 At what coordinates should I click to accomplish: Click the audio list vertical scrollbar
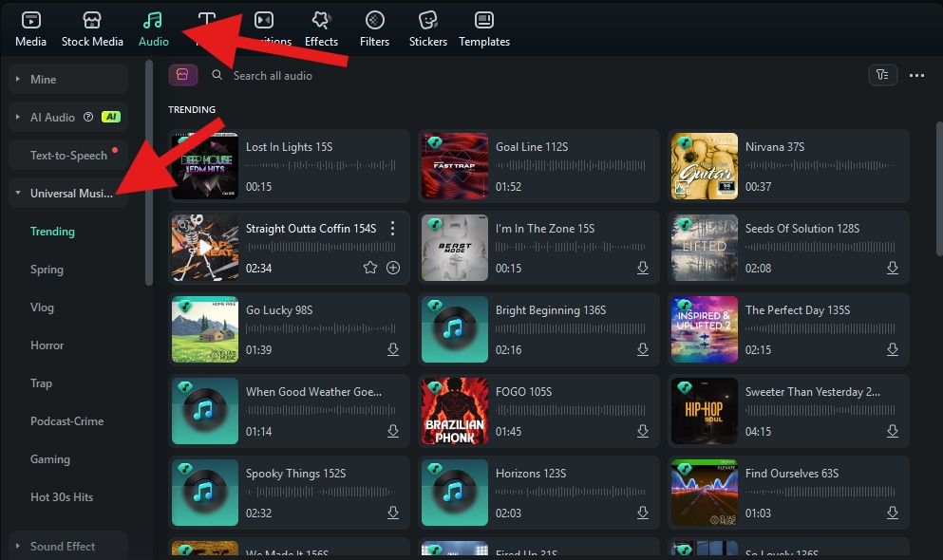(x=939, y=189)
